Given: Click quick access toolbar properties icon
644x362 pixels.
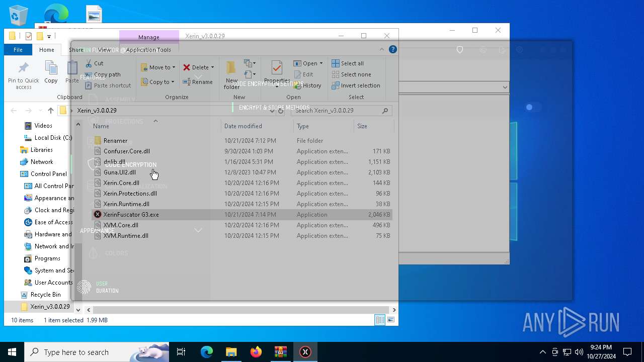Looking at the screenshot, I should tap(29, 36).
